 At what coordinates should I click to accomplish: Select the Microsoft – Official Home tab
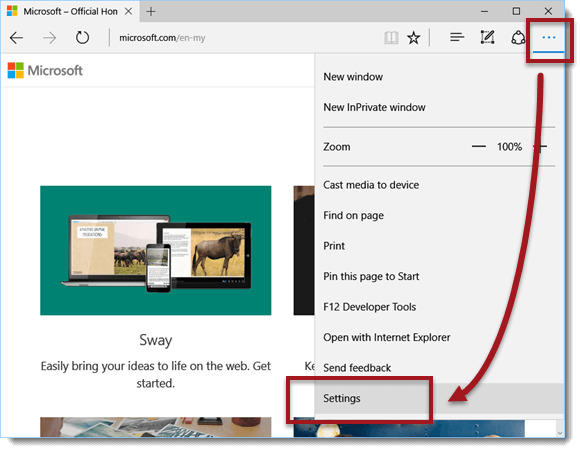[x=70, y=12]
